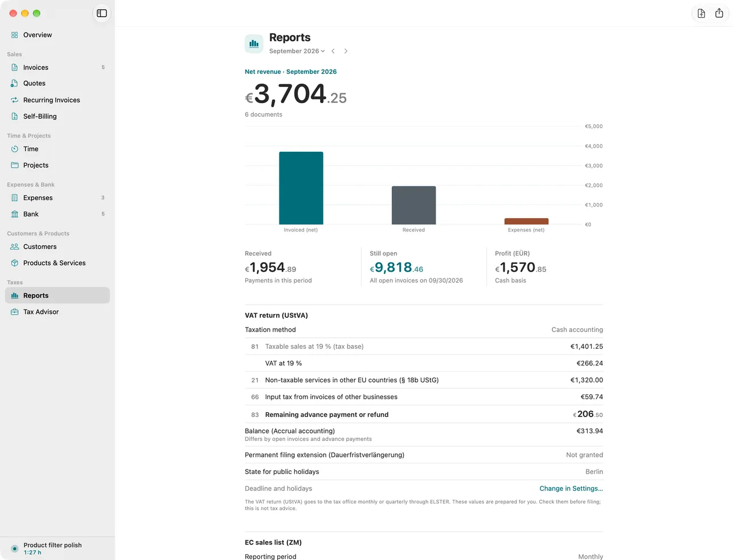Click the Projects folder icon

[x=15, y=165]
